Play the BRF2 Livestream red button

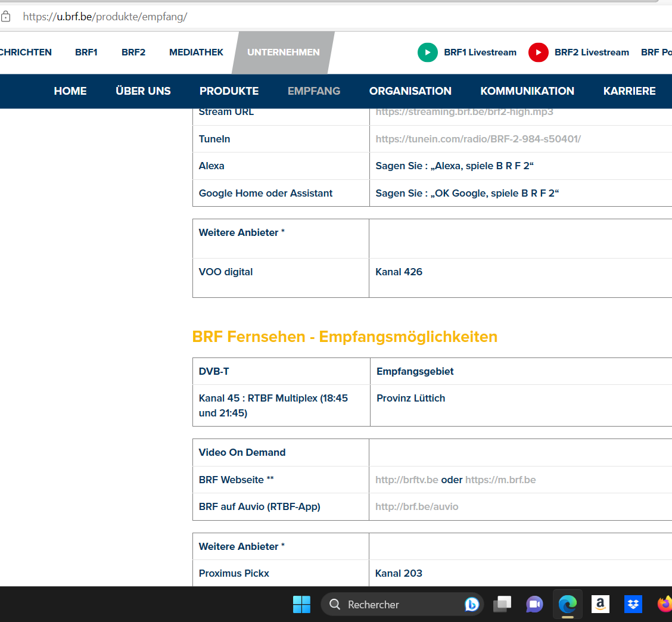click(539, 52)
